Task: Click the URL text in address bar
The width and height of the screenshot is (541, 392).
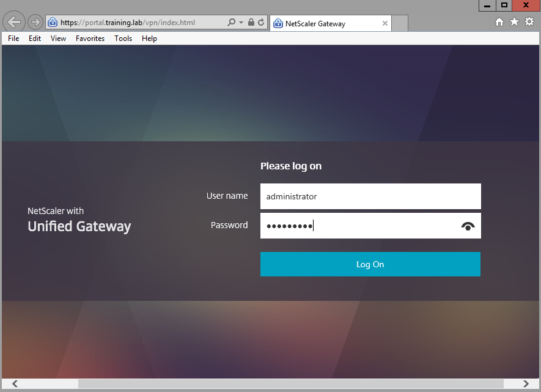Action: click(128, 23)
